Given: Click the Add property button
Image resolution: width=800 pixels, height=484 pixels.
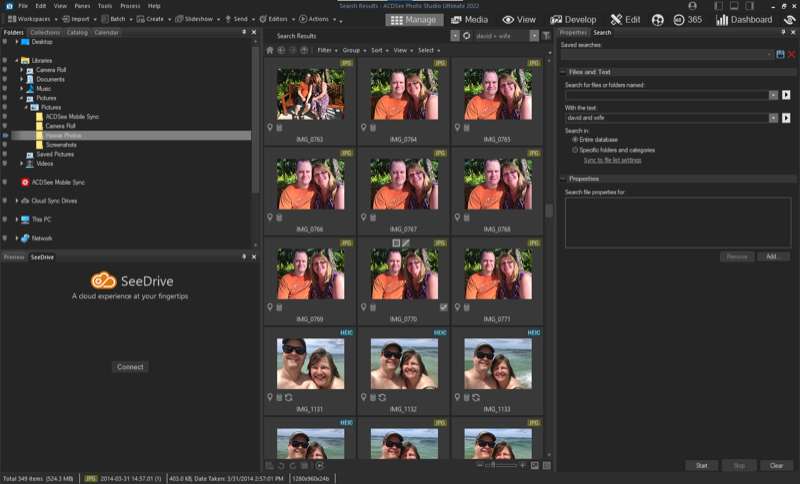Looking at the screenshot, I should [771, 256].
